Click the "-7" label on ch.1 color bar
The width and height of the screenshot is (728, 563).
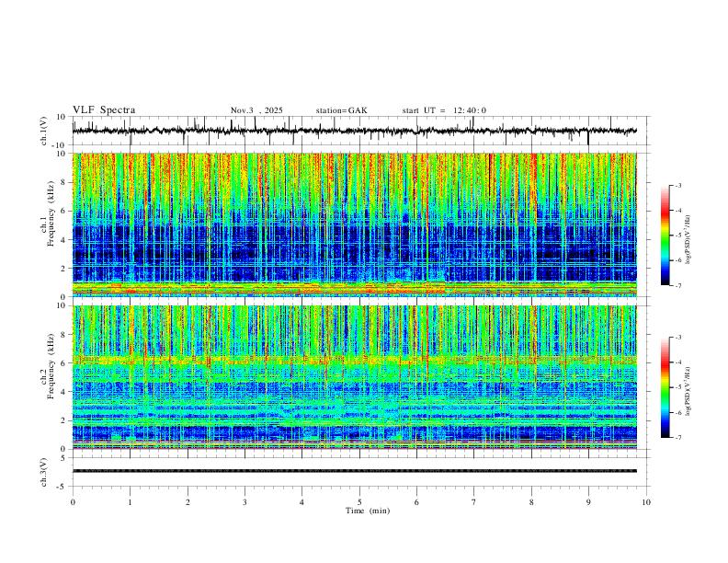(677, 285)
